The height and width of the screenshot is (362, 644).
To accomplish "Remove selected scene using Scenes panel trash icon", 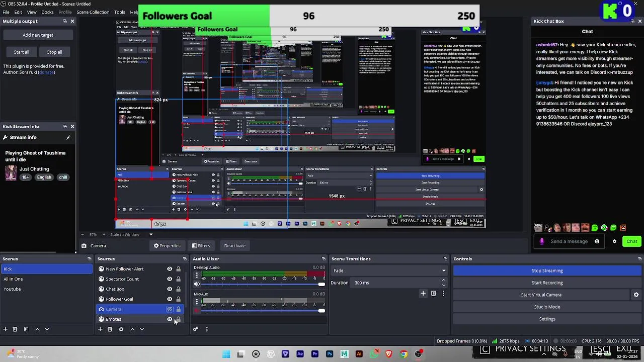I will click(x=15, y=329).
